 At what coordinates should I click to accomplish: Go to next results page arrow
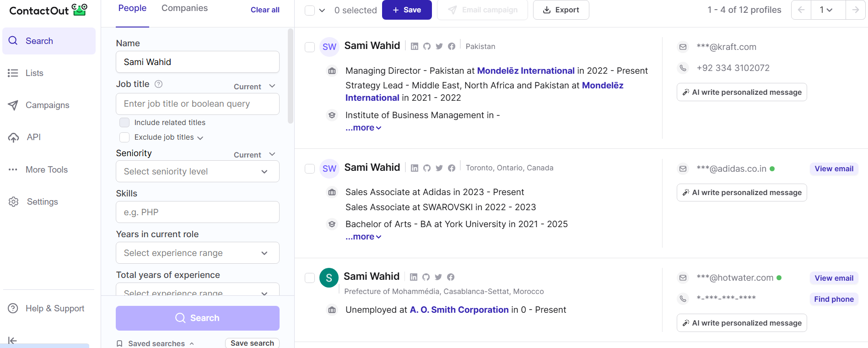(855, 10)
